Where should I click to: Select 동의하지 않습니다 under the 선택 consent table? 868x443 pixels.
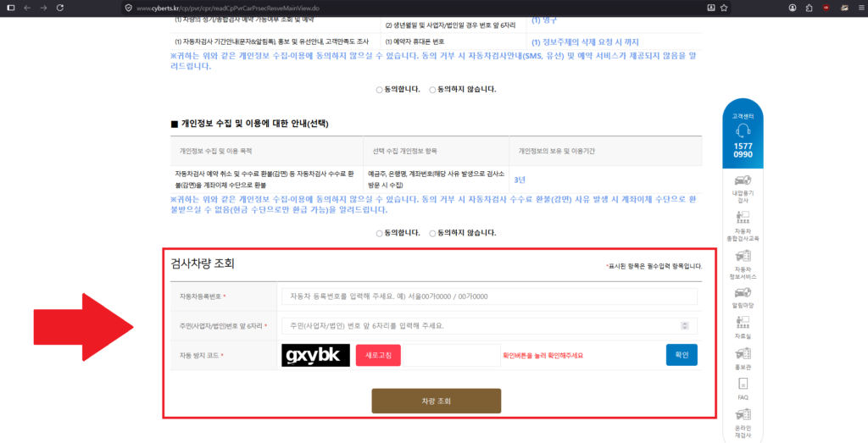pos(432,233)
